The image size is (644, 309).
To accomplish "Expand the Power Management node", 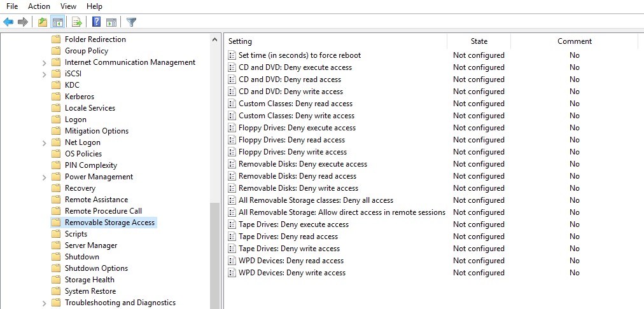I will click(44, 177).
